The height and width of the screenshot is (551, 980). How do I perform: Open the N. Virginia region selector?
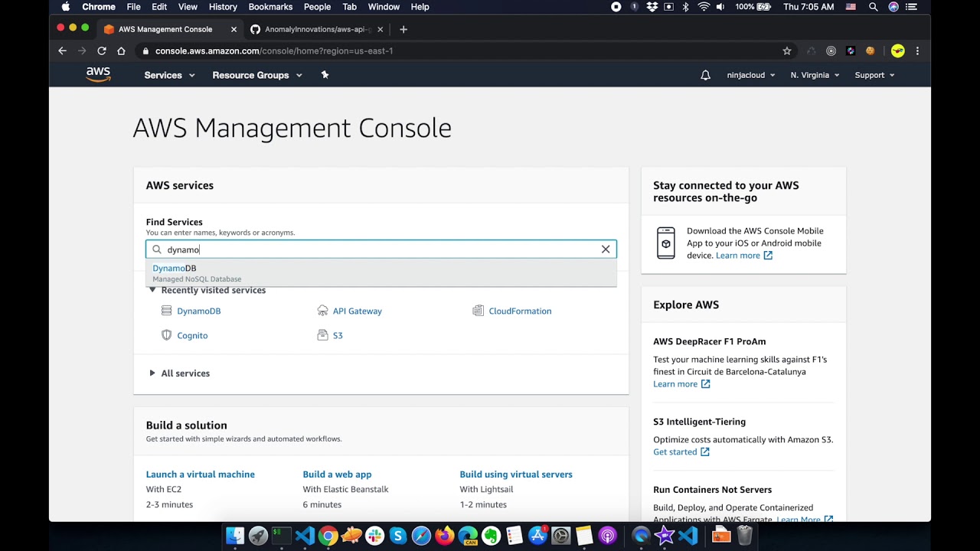[815, 75]
